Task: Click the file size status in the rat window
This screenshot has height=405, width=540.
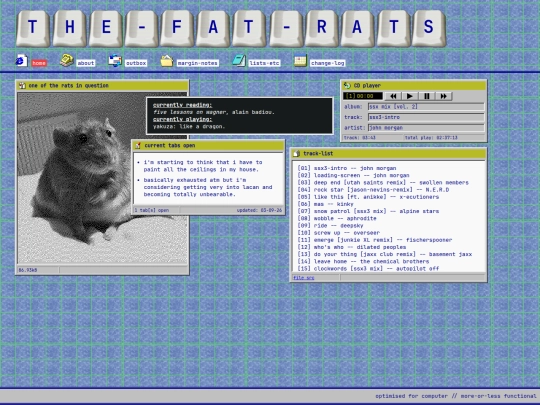Action: (28, 270)
